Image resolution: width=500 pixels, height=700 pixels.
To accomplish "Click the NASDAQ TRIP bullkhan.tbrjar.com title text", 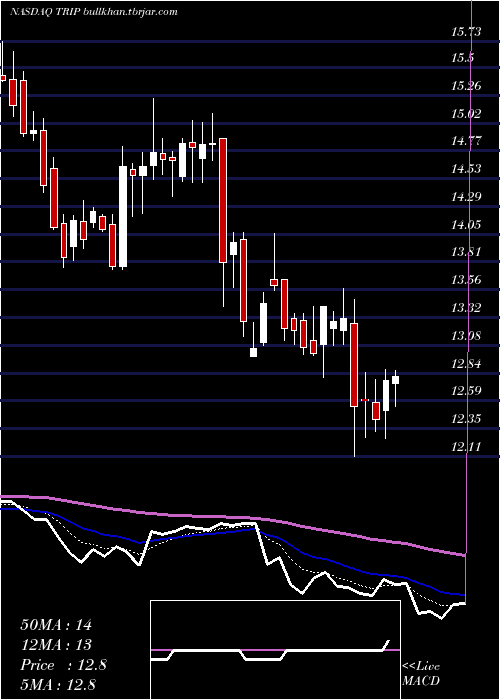I will click(x=93, y=12).
